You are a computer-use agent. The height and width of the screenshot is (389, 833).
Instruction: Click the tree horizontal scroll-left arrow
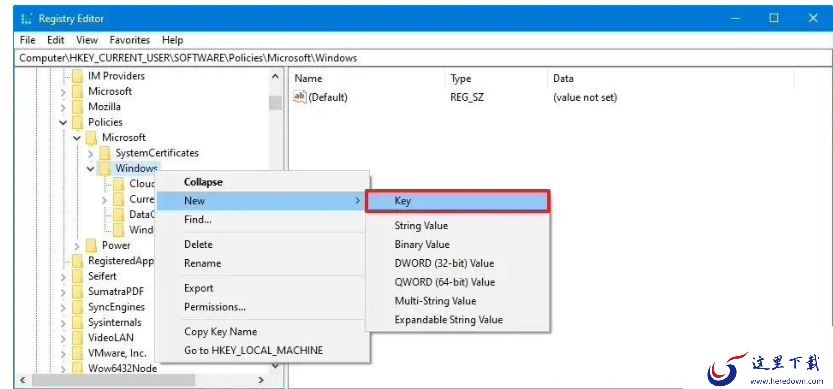point(23,380)
